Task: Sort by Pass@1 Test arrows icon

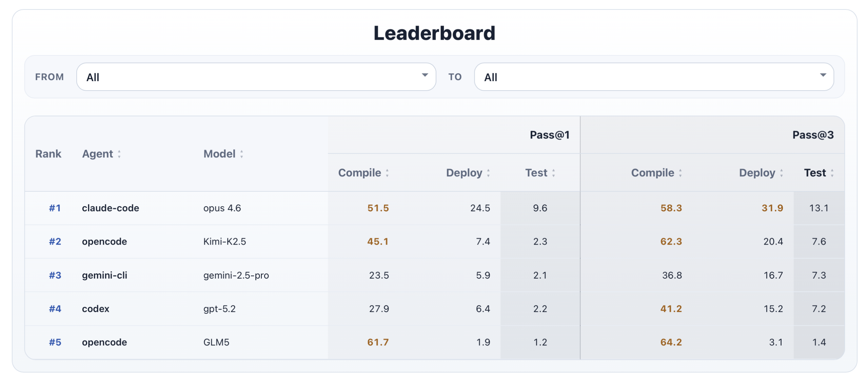Action: [x=553, y=173]
